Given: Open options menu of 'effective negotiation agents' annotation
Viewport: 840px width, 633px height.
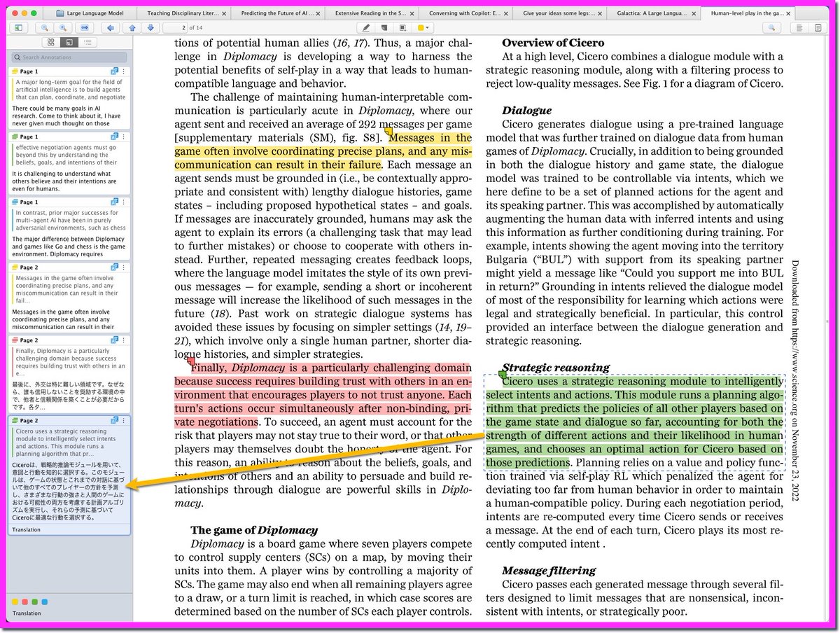Looking at the screenshot, I should [x=124, y=137].
